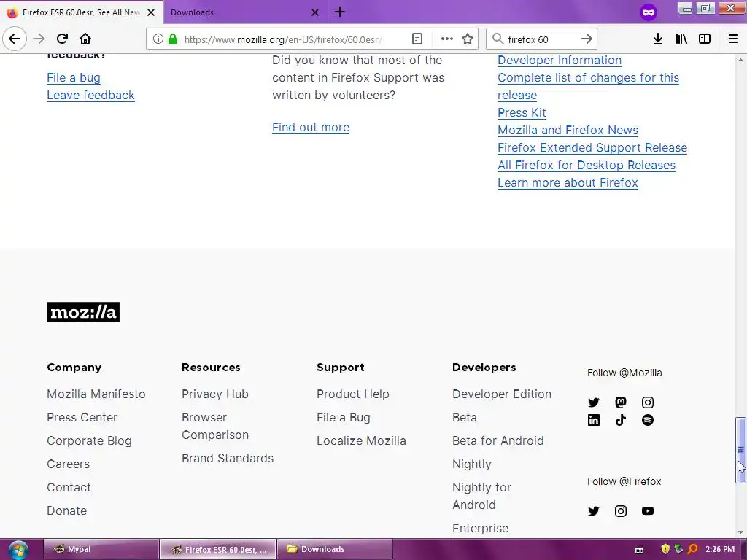Follow the Find out more link

(311, 127)
